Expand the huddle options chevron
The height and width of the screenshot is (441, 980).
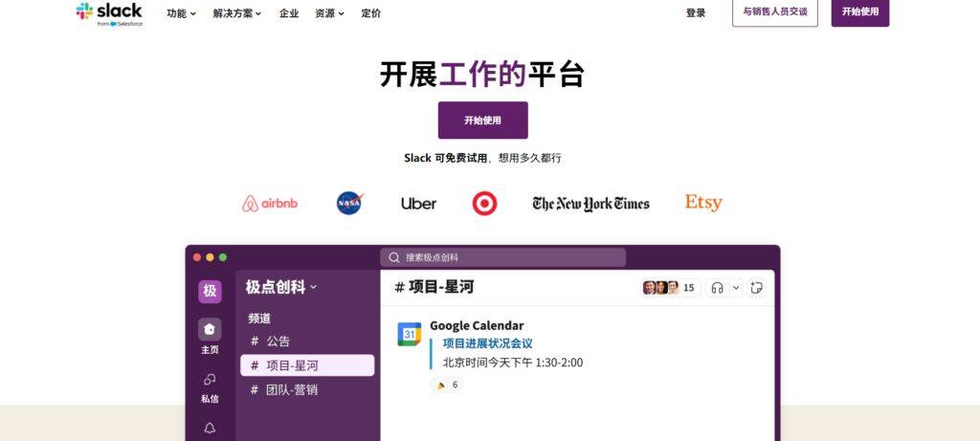(x=736, y=288)
